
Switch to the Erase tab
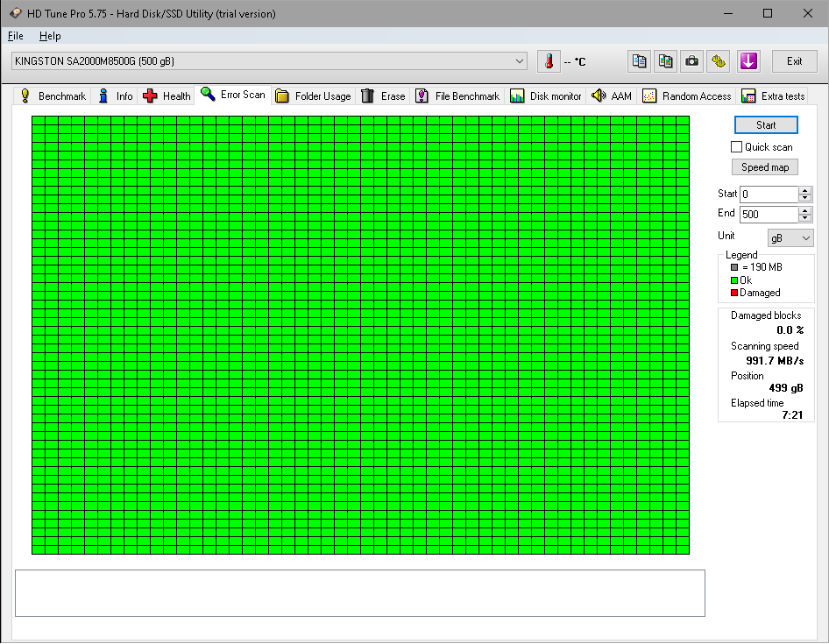(x=383, y=96)
